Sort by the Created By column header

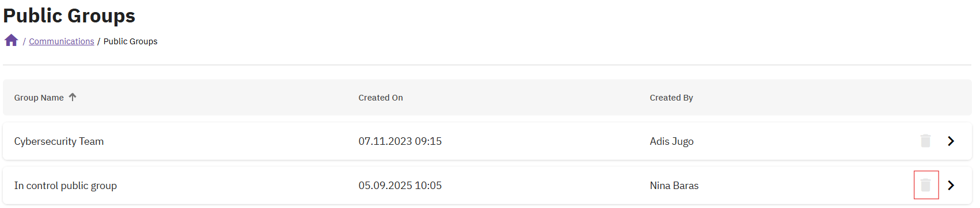point(671,98)
